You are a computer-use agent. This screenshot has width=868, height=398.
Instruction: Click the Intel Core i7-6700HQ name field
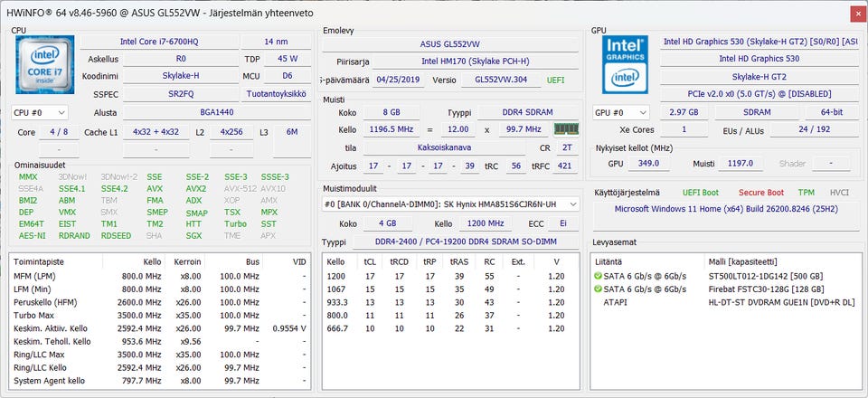click(159, 42)
